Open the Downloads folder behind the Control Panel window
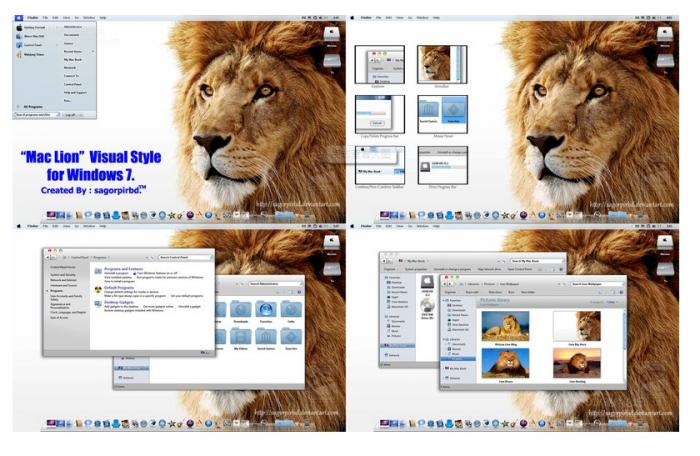700x456 pixels. tap(241, 311)
